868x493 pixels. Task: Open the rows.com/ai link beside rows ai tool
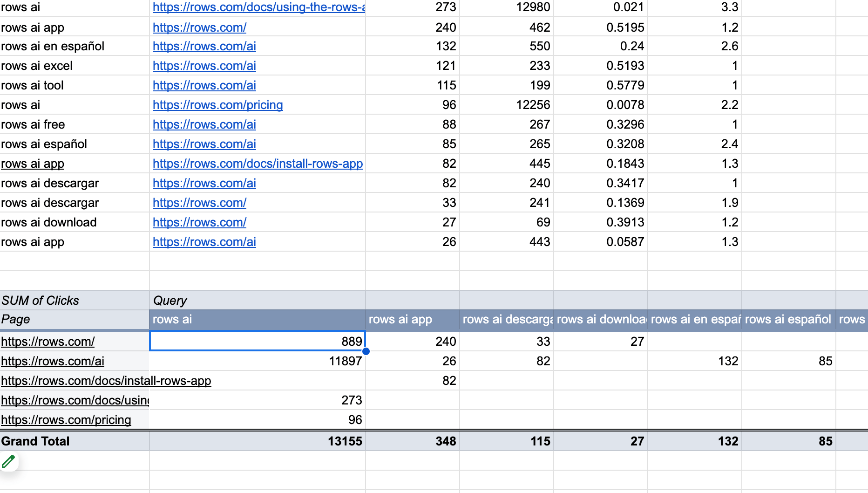pyautogui.click(x=204, y=85)
